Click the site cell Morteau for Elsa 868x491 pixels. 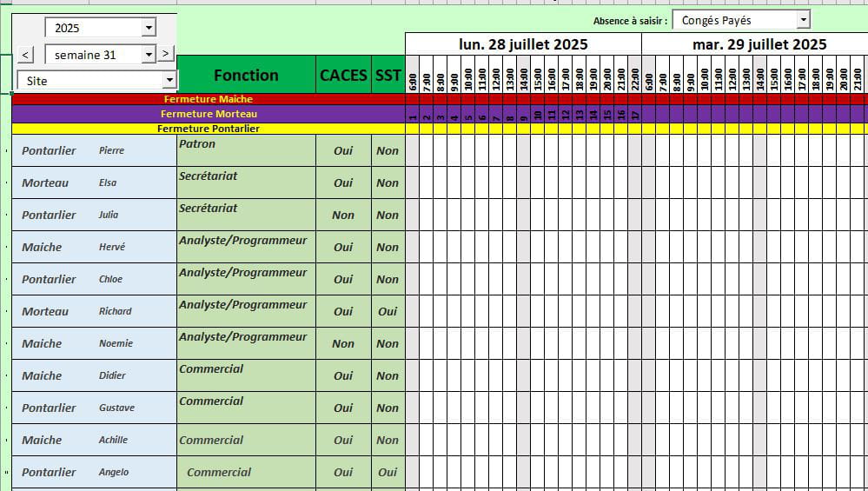(45, 182)
